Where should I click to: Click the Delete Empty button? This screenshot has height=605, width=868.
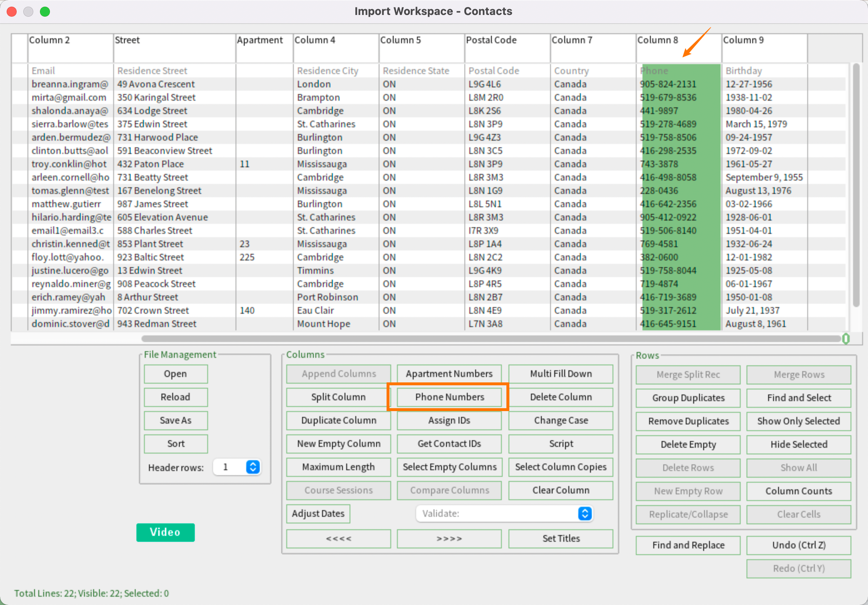(x=688, y=444)
